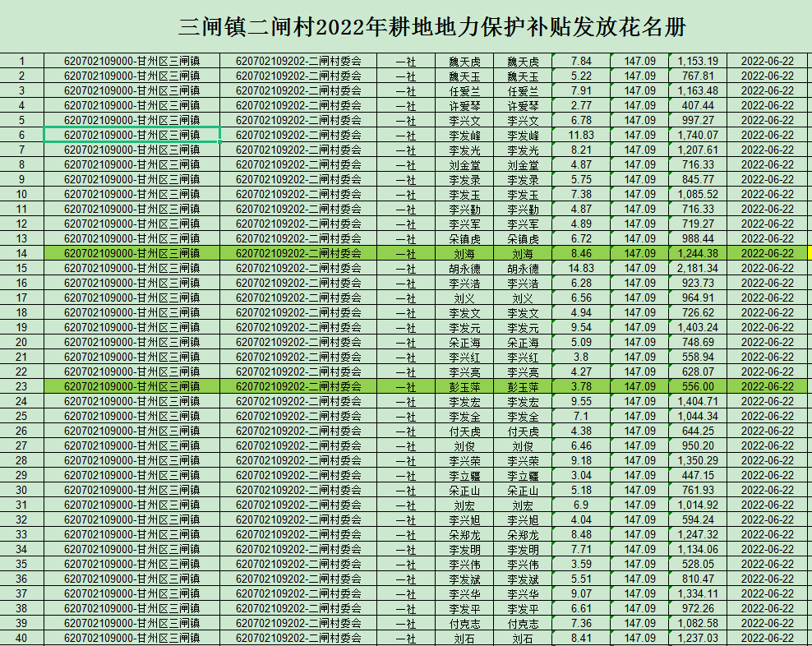Select the 一社 group cell in row 20
812x646 pixels.
pyautogui.click(x=406, y=343)
